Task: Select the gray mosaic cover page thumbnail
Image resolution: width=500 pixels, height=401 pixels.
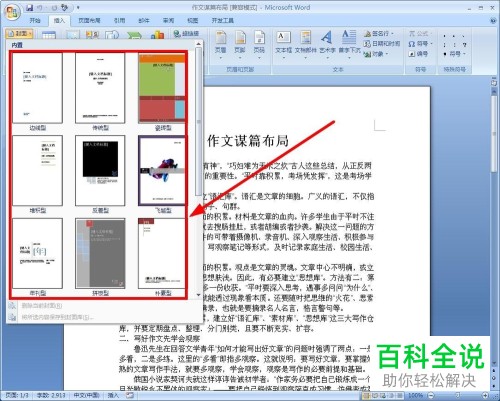Action: (100, 253)
